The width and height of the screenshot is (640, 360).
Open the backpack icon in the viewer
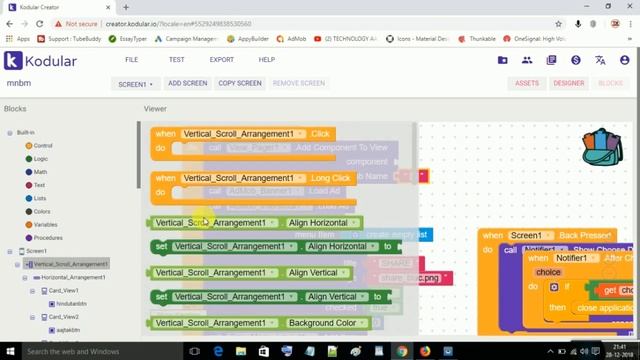(602, 147)
